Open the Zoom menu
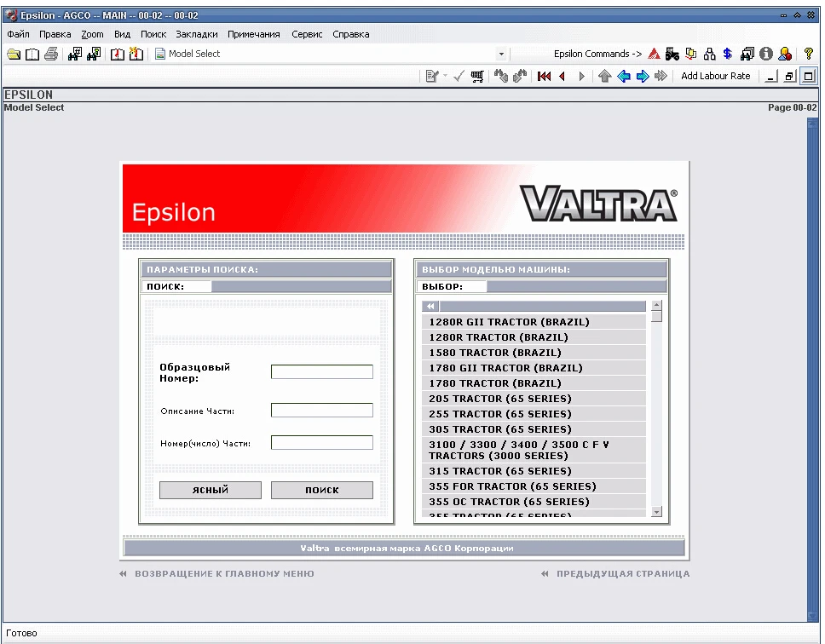The height and width of the screenshot is (644, 825). (92, 34)
